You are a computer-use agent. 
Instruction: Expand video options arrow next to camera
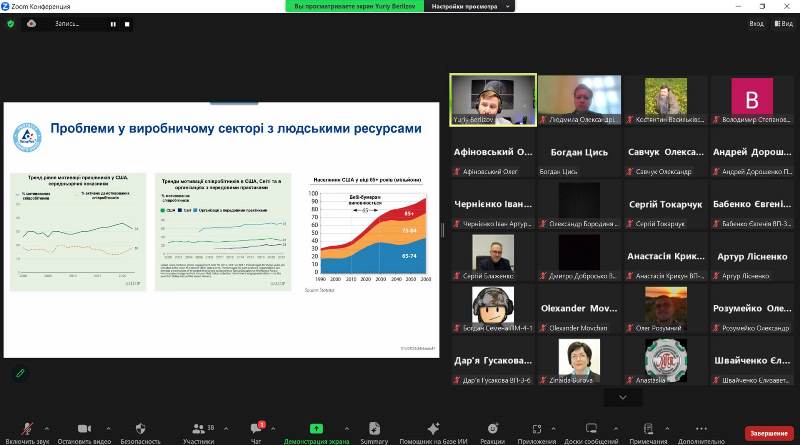[108, 428]
